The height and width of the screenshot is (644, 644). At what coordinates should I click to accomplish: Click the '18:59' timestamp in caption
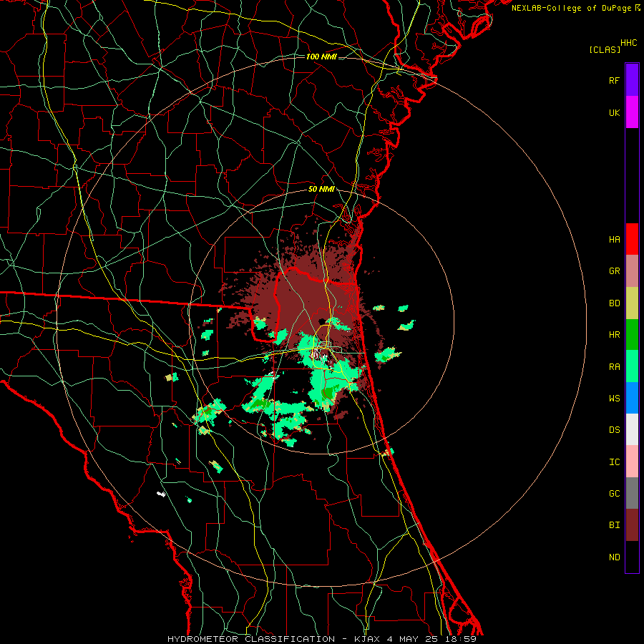tap(460, 639)
